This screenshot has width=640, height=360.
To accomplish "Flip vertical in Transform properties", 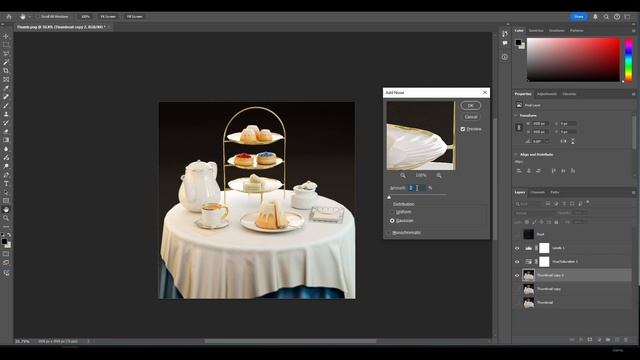I will (573, 141).
